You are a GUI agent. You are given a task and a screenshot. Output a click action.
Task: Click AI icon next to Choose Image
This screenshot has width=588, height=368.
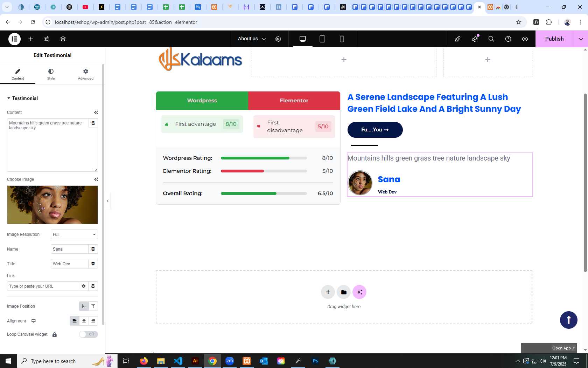pos(96,179)
